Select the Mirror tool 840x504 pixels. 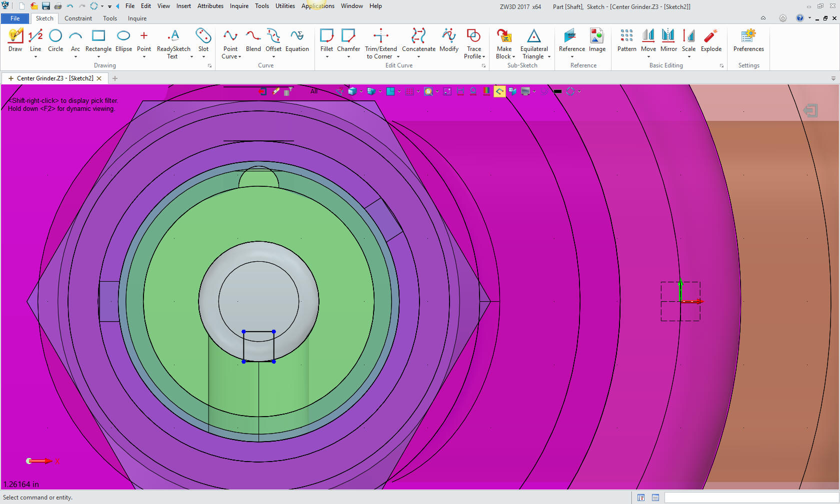tap(668, 40)
